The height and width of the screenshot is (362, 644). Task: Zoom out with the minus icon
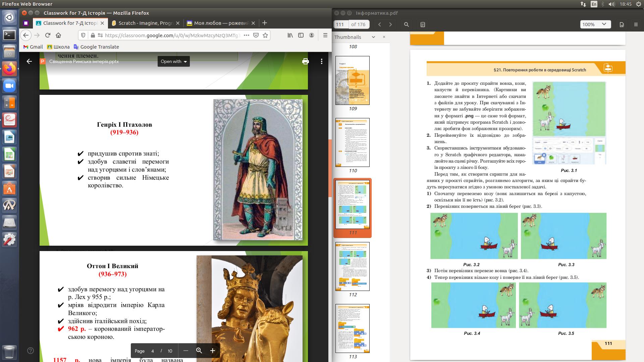point(186,351)
